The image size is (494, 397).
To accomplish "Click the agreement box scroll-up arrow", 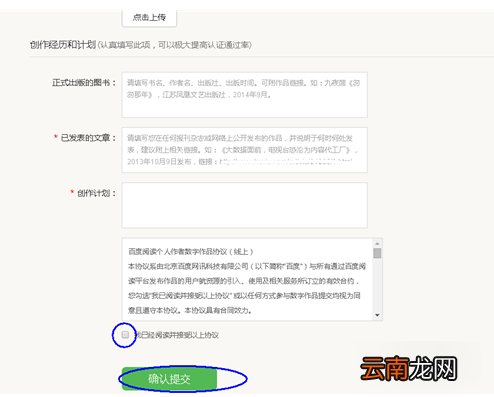I will coord(377,244).
